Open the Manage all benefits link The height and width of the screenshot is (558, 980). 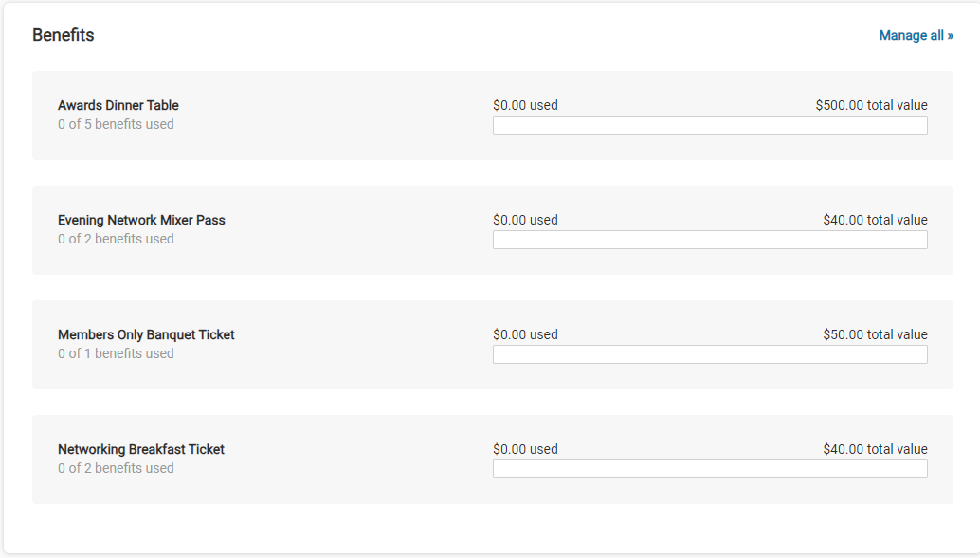tap(916, 36)
